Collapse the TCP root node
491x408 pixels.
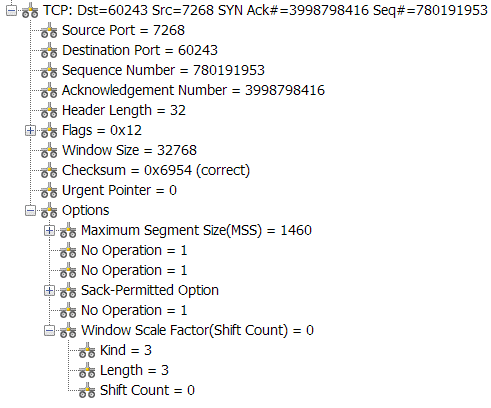11,11
